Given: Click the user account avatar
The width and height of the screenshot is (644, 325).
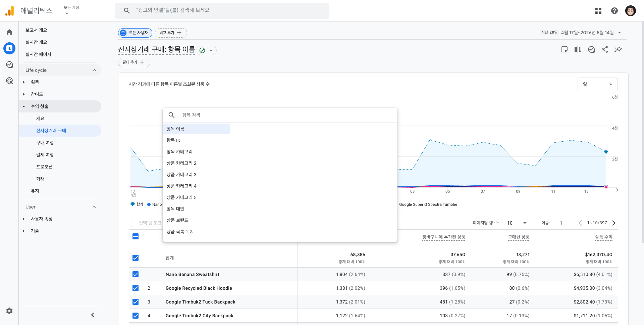Looking at the screenshot, I should pos(631,11).
